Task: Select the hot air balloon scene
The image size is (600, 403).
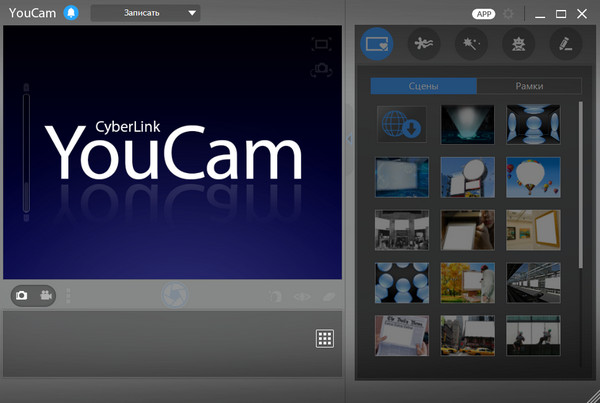Action: click(x=533, y=177)
